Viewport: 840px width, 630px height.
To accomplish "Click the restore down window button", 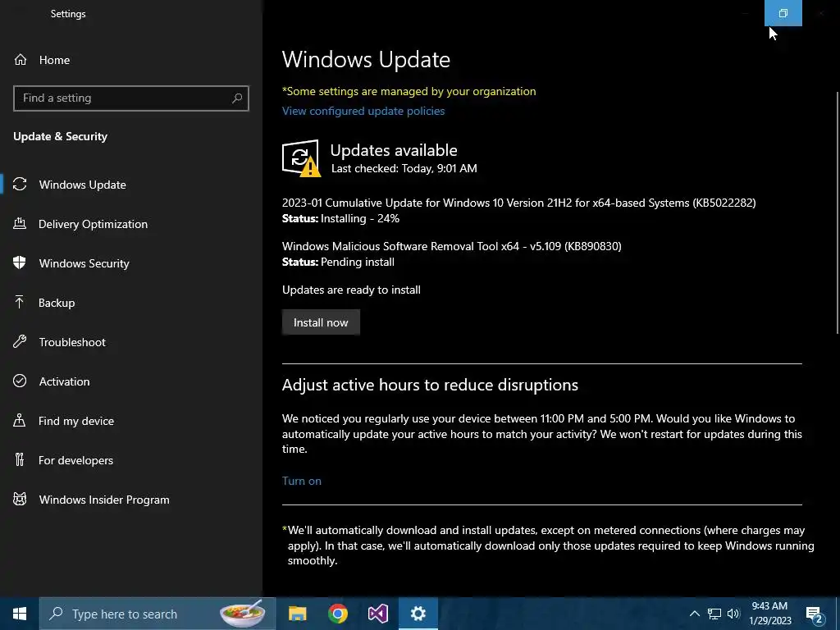I will 783,13.
